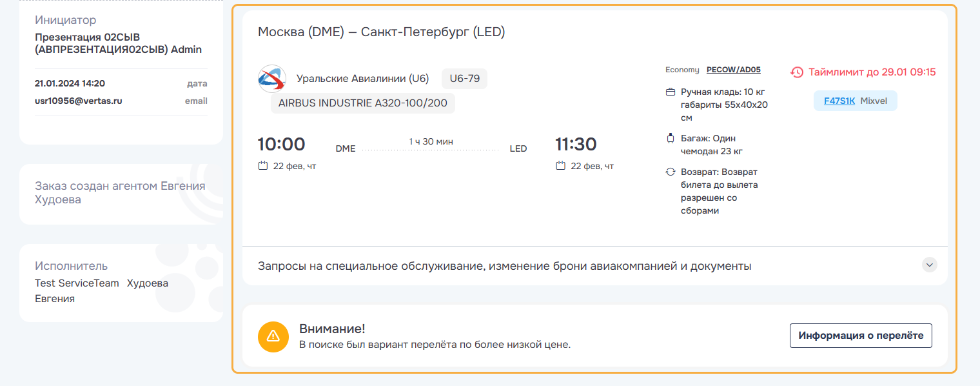Click the Ural Airlines logo icon

point(271,79)
